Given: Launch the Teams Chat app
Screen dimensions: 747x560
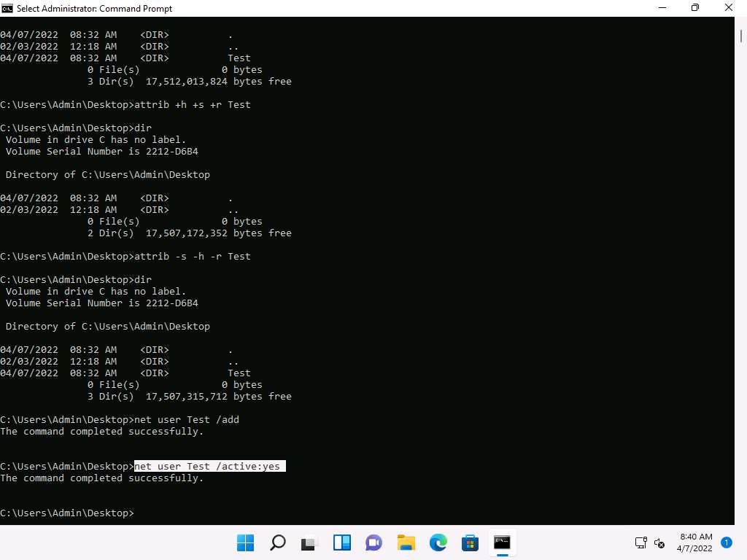Looking at the screenshot, I should (x=373, y=542).
